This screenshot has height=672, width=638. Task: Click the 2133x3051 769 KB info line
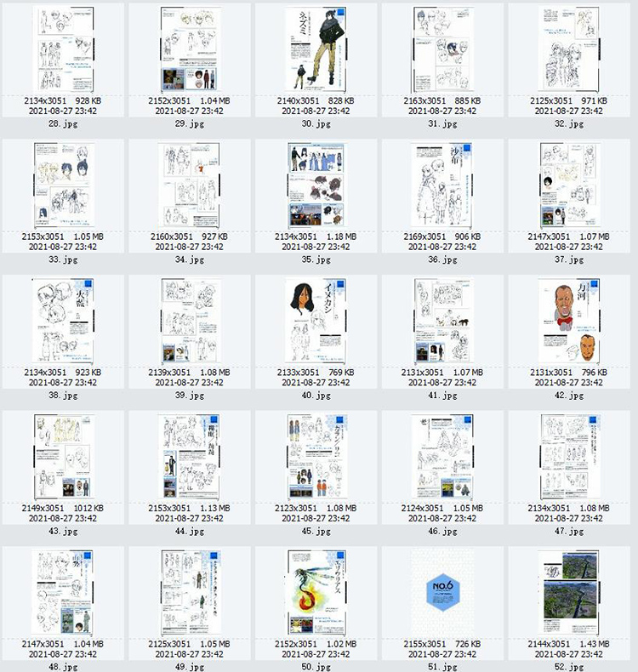coord(316,373)
